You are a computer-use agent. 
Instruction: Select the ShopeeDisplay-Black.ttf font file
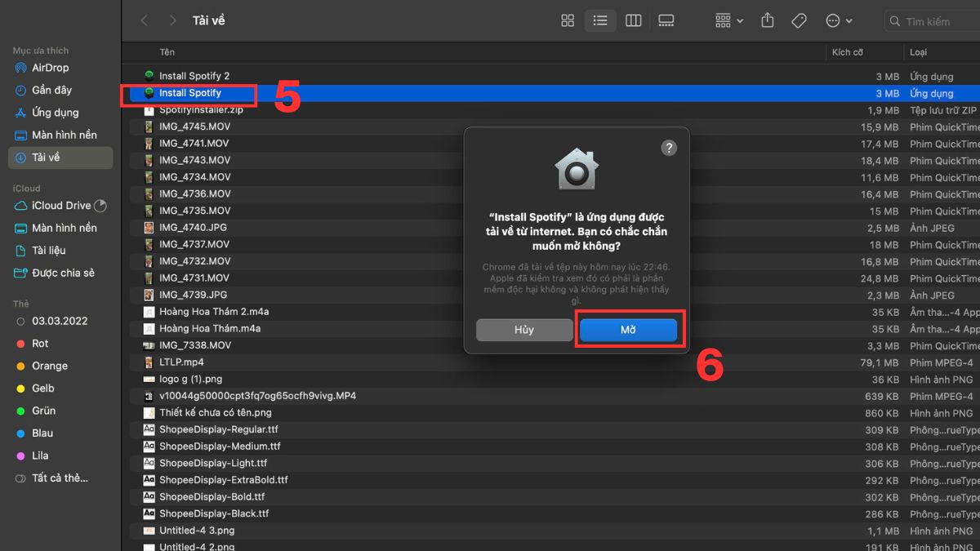click(214, 513)
